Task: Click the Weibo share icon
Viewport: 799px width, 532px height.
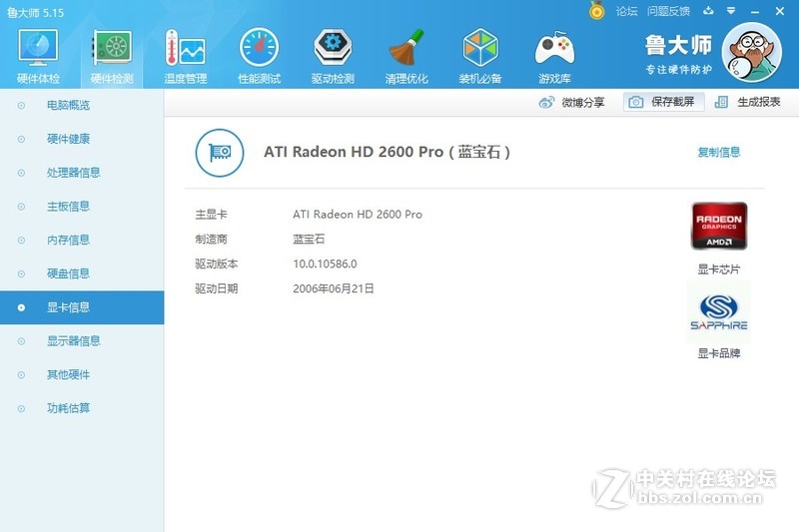Action: [x=546, y=103]
